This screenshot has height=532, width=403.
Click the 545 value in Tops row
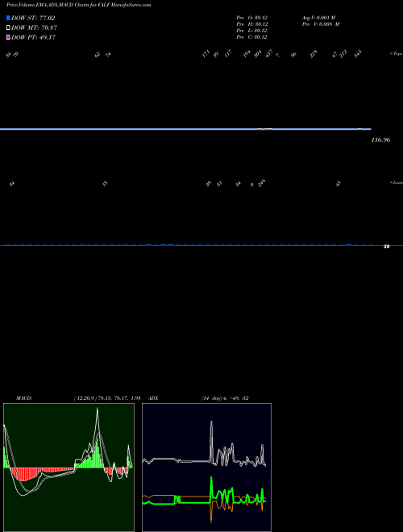358,54
